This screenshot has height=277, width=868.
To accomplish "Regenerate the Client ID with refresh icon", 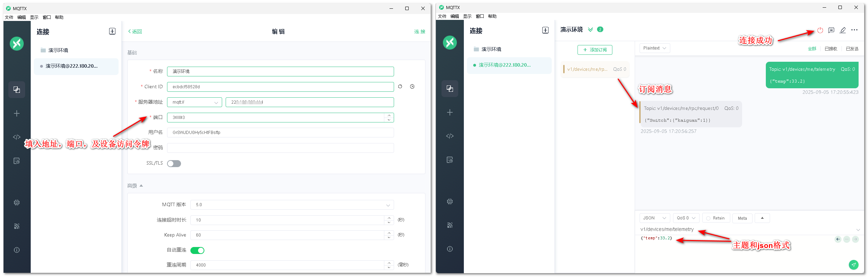I will coord(400,87).
